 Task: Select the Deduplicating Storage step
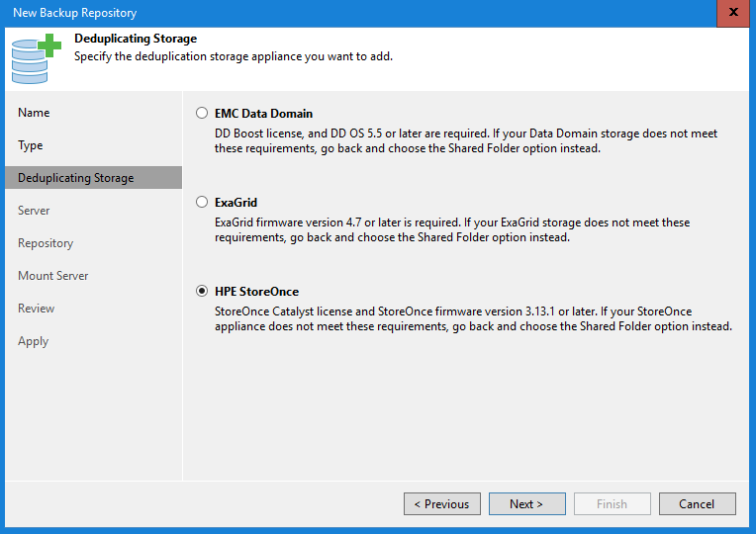(94, 177)
